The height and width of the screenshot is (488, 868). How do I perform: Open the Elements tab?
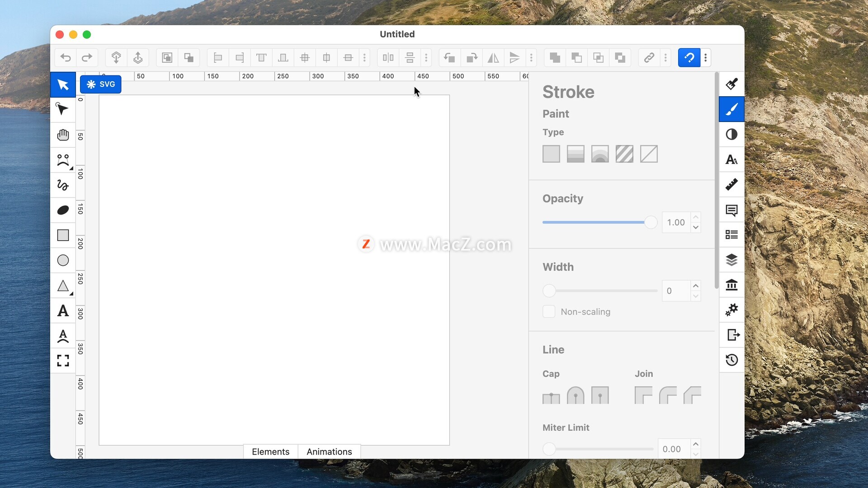click(x=270, y=452)
